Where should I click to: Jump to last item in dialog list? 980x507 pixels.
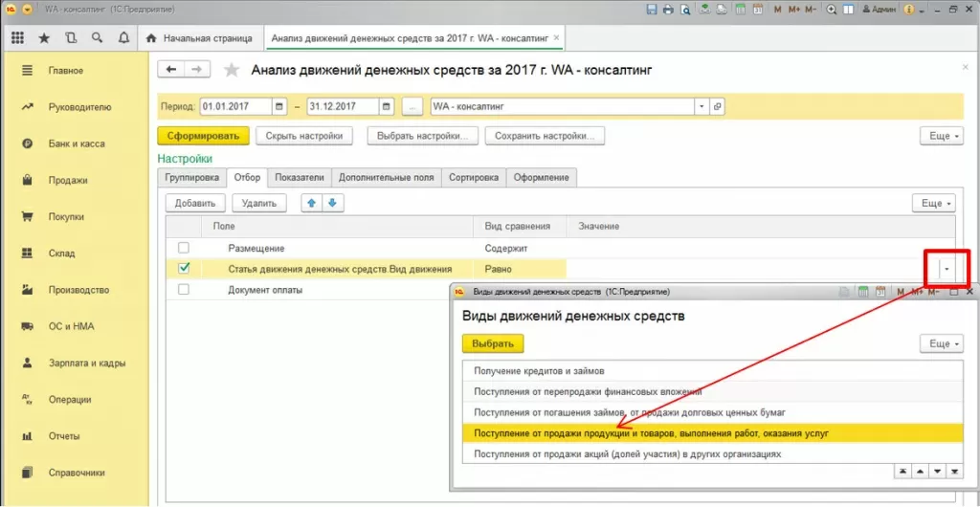[x=954, y=472]
